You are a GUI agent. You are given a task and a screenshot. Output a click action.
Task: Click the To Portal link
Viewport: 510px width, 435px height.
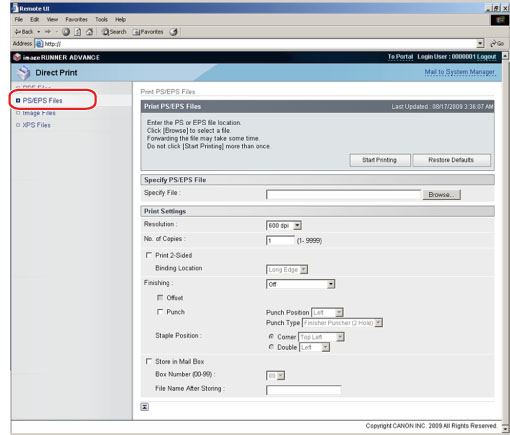tap(400, 57)
